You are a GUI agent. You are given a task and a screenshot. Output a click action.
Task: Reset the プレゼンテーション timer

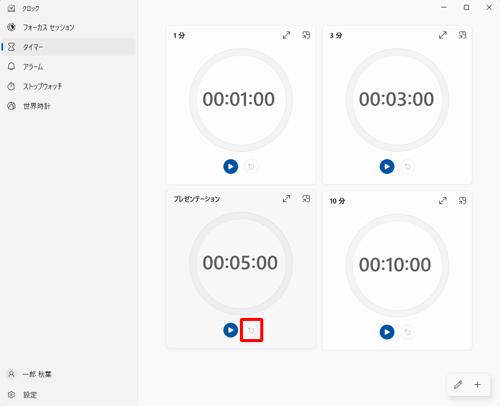click(x=251, y=330)
